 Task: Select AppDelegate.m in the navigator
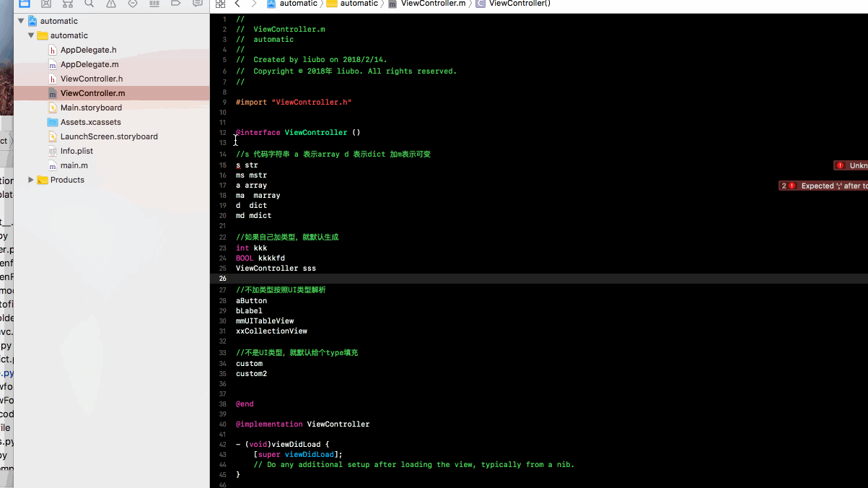pyautogui.click(x=111, y=64)
